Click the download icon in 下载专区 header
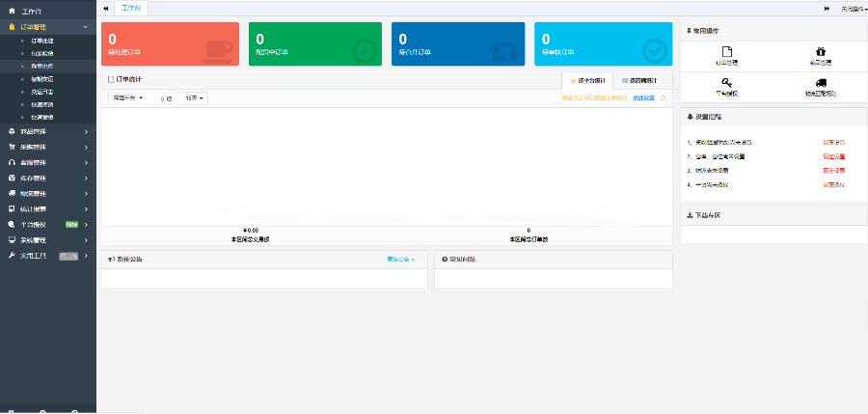 [x=690, y=215]
